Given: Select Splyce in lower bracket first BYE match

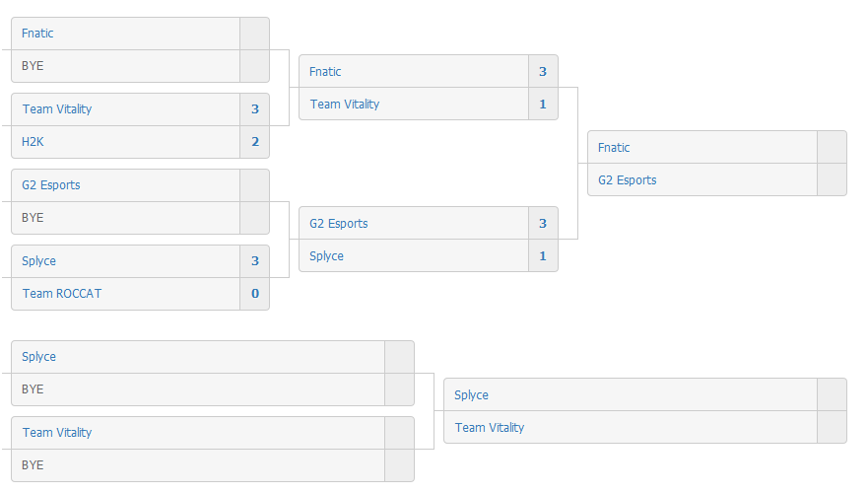Looking at the screenshot, I should point(38,357).
